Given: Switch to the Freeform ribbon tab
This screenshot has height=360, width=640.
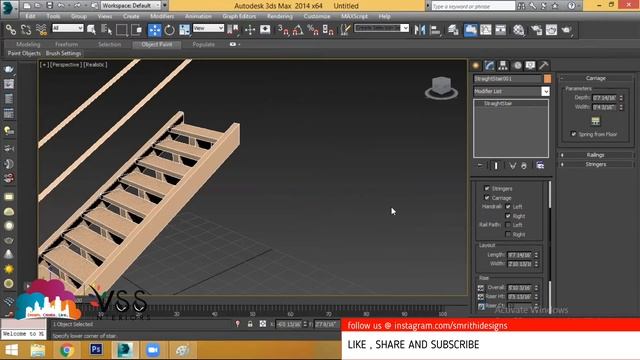Looking at the screenshot, I should pyautogui.click(x=67, y=44).
